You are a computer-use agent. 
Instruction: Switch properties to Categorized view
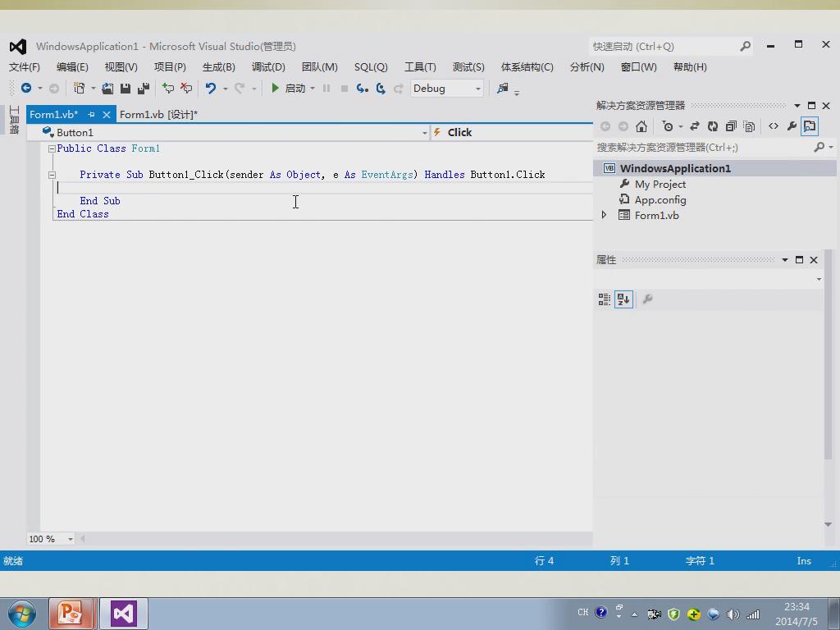(x=605, y=299)
